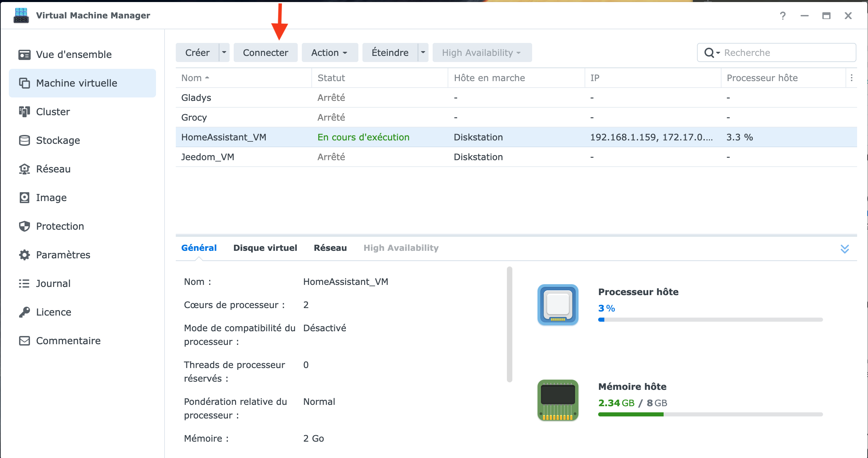The image size is (868, 458).
Task: Select the Jeedom_VM row
Action: click(x=516, y=157)
